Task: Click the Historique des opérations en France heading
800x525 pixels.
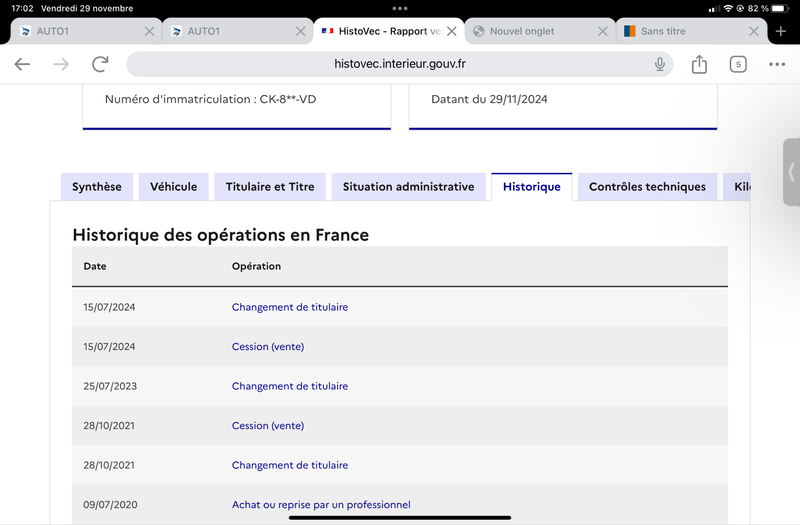Action: [x=220, y=235]
